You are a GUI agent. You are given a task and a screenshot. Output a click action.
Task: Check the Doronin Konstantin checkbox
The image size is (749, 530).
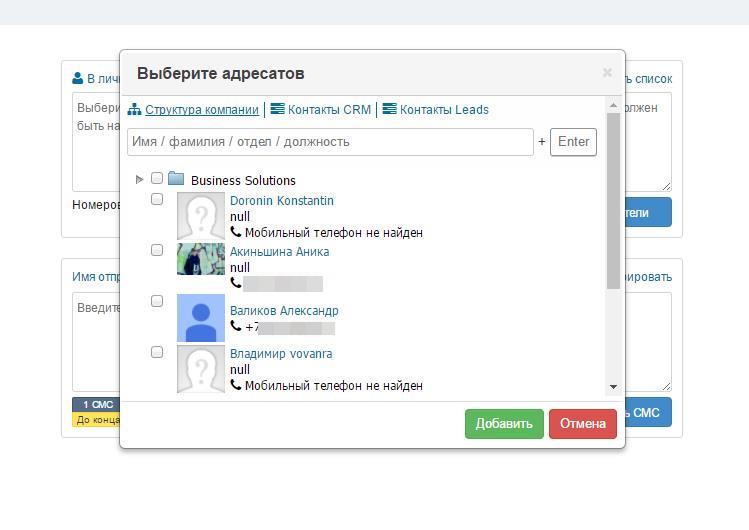[157, 199]
